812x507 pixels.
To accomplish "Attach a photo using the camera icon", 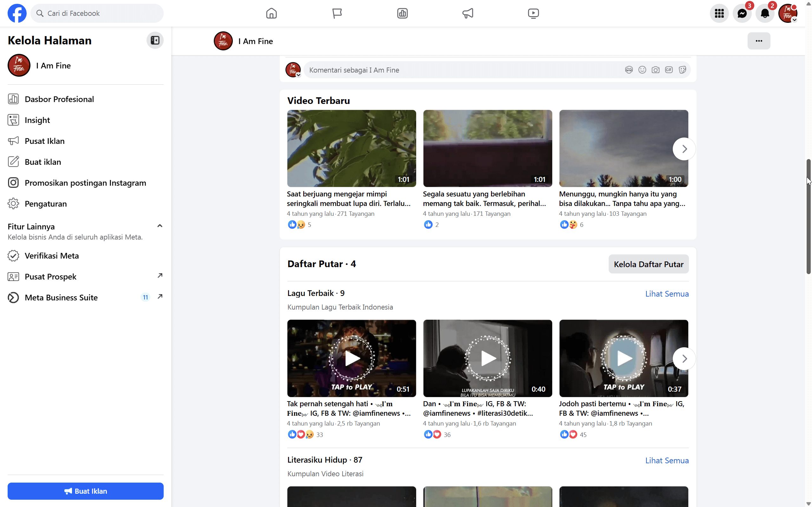I will (655, 70).
